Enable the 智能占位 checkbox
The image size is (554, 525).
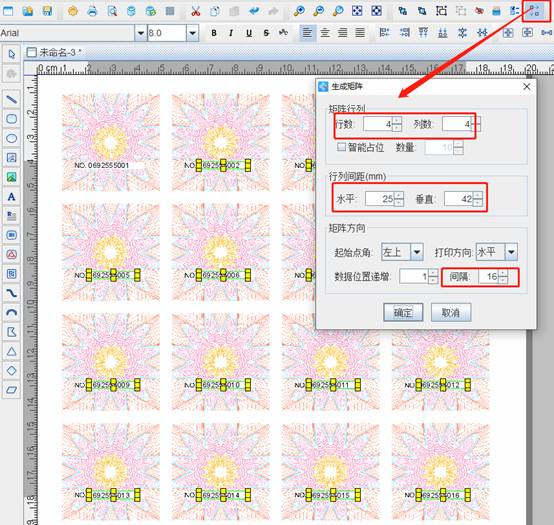tap(341, 147)
